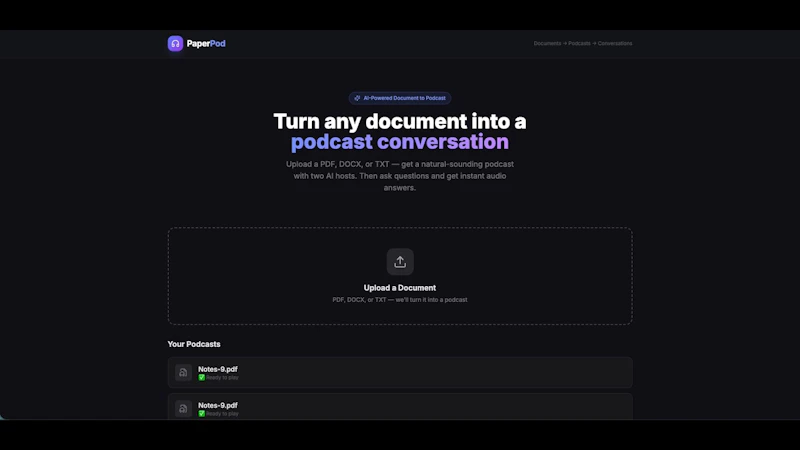Click the podcast conversation gradient heading

coord(400,142)
